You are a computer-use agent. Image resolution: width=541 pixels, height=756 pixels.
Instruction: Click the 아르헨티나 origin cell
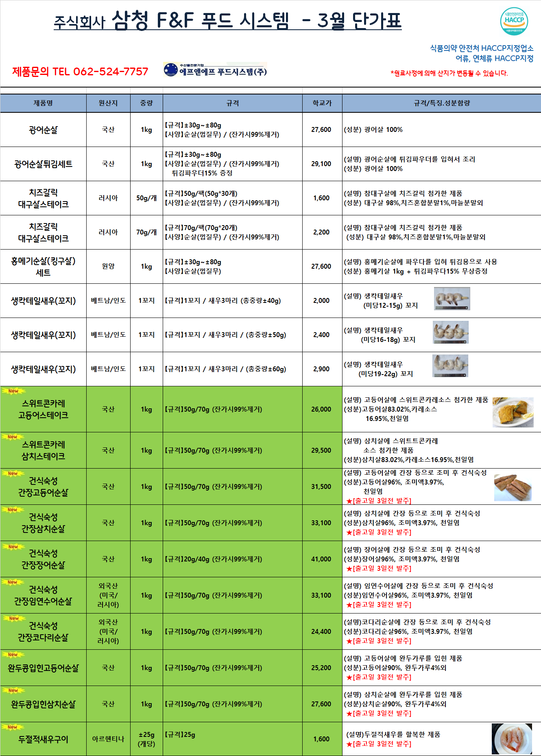(x=108, y=739)
